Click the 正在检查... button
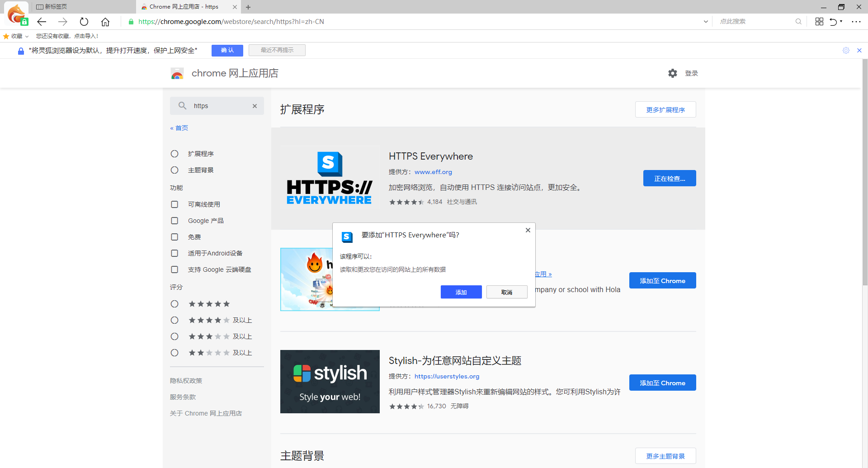The width and height of the screenshot is (868, 468). click(670, 178)
